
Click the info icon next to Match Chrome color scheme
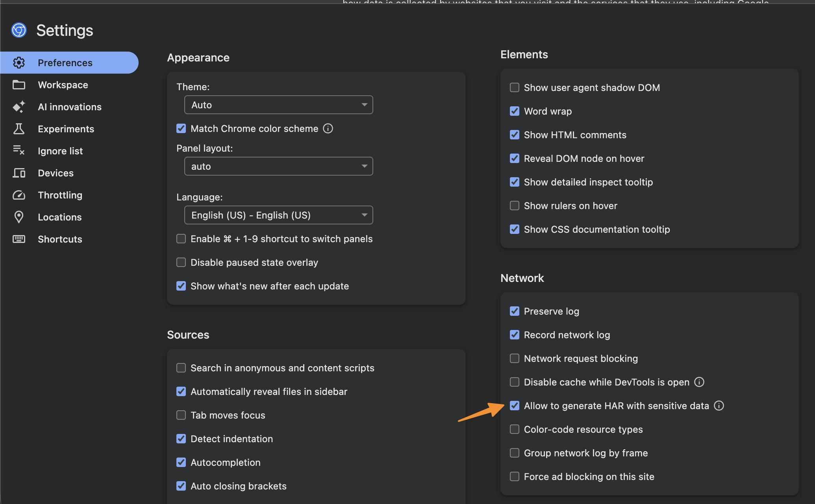coord(328,128)
